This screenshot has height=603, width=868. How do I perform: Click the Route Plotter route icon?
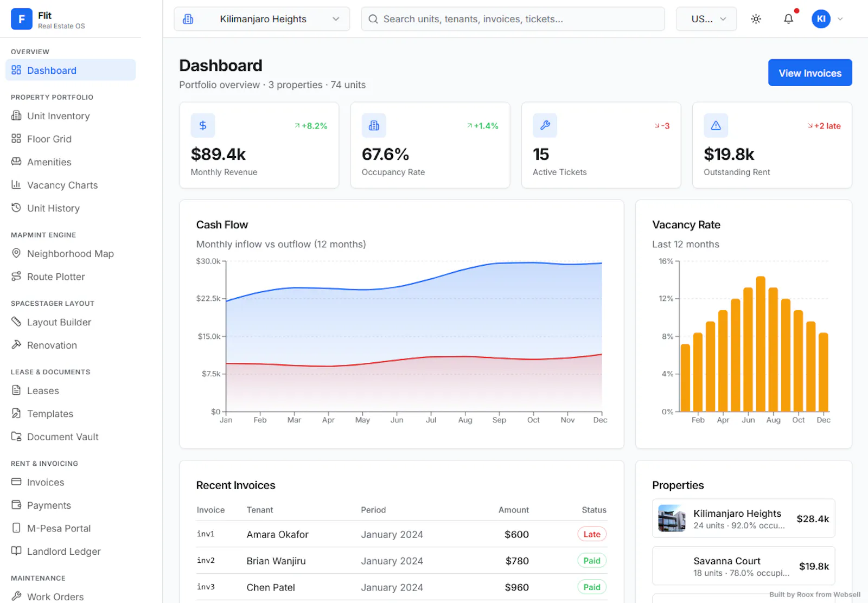click(16, 277)
